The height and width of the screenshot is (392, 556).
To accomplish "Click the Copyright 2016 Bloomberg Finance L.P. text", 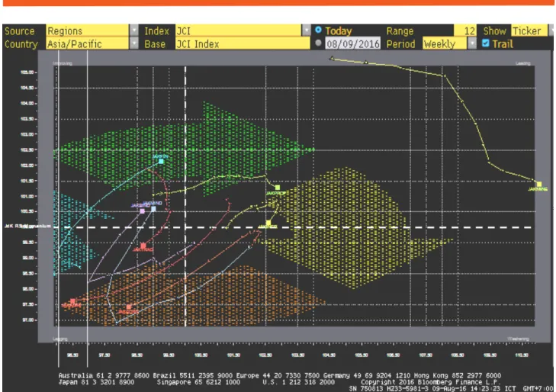I will [x=430, y=382].
